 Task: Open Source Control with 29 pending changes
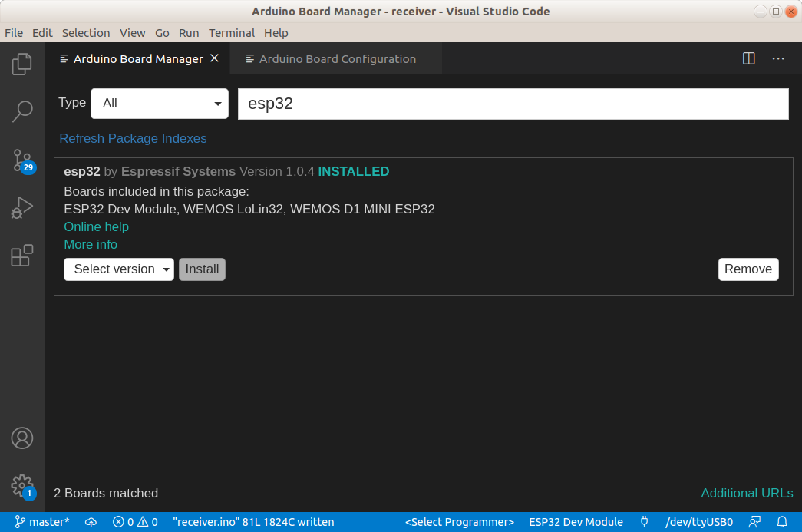(21, 160)
